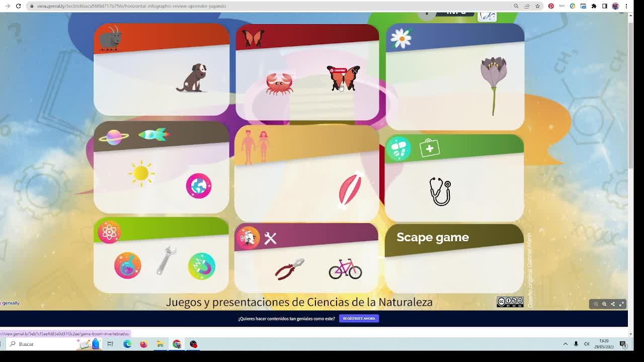
Task: Open the wrench activity icon
Action: coord(166,260)
